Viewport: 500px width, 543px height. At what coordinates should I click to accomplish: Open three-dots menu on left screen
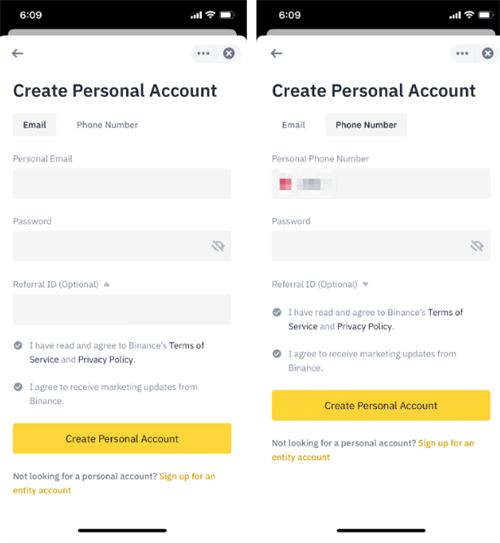coord(203,53)
